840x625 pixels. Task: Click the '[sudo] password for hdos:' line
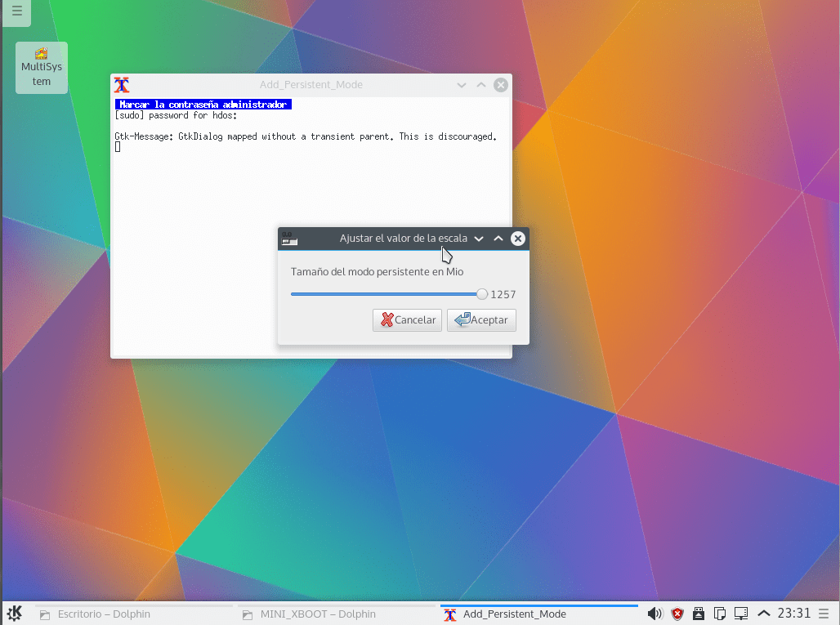176,115
